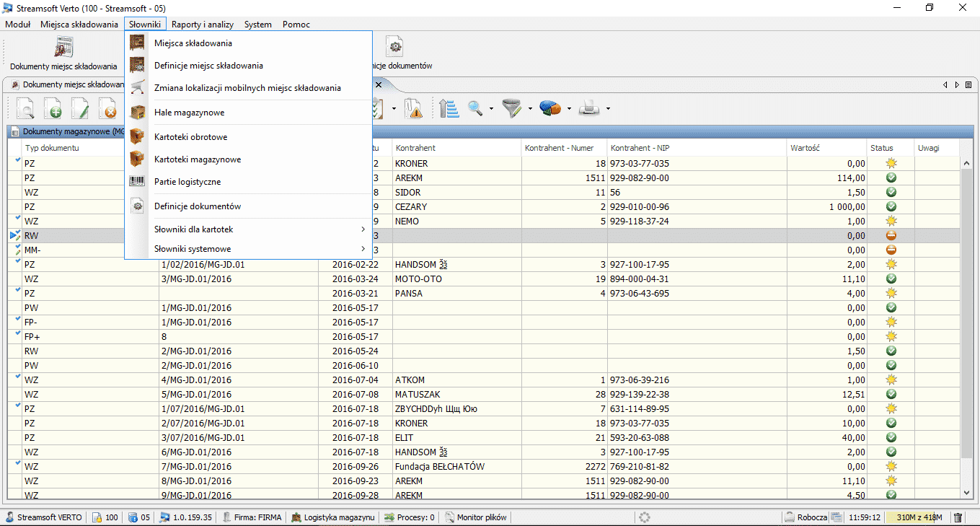Sort by Wartość column header
Image resolution: width=980 pixels, height=526 pixels.
point(826,148)
